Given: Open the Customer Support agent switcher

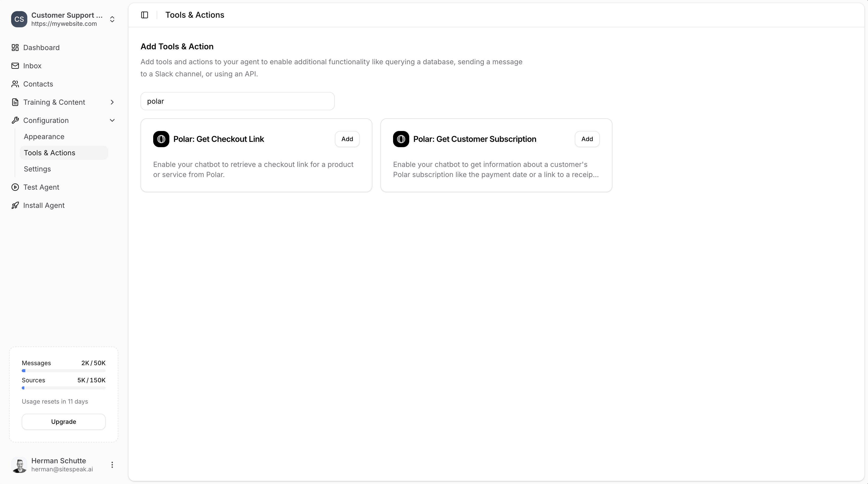Looking at the screenshot, I should pyautogui.click(x=112, y=19).
